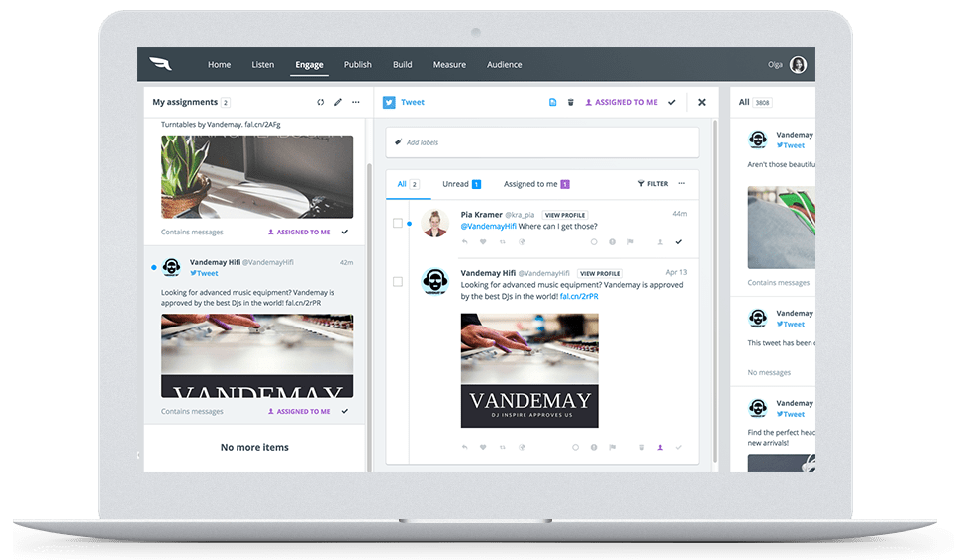Switch to the Unread messages tab
This screenshot has width=954, height=560.
pyautogui.click(x=462, y=184)
